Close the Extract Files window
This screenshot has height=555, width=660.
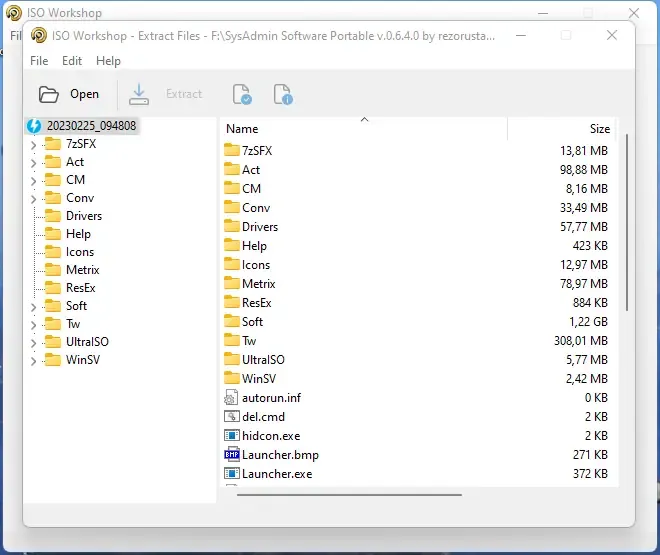click(612, 35)
